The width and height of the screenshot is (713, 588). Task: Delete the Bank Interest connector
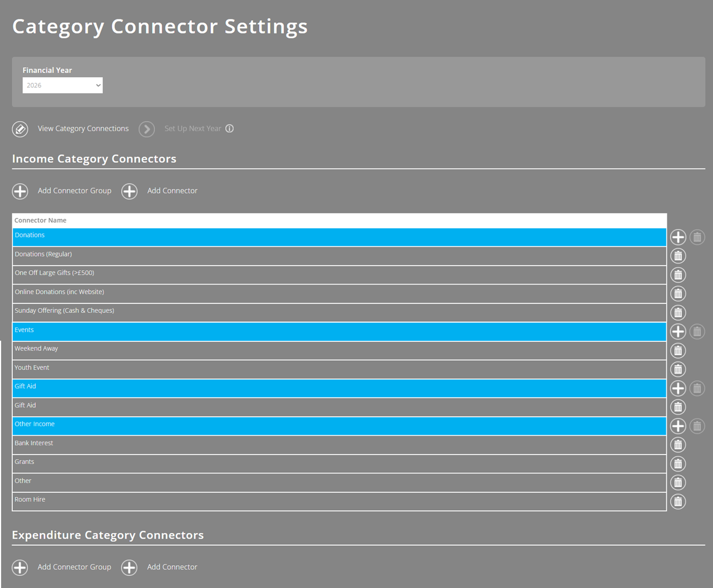(678, 445)
